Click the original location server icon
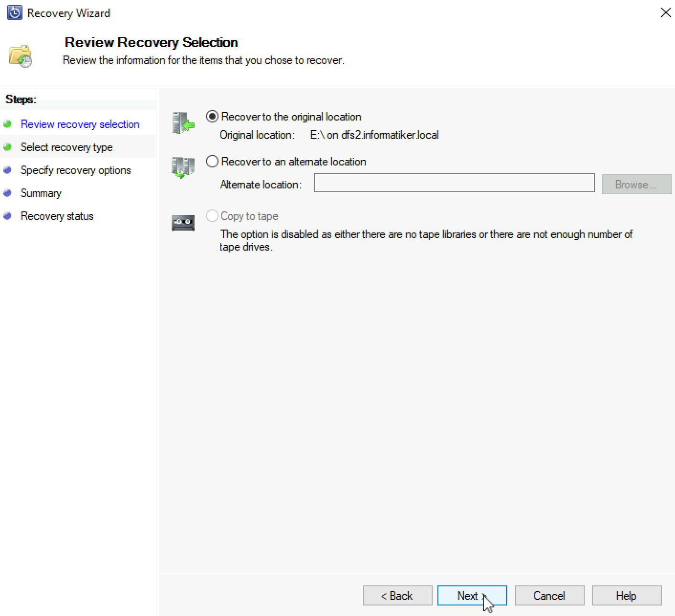The image size is (675, 616). click(183, 123)
